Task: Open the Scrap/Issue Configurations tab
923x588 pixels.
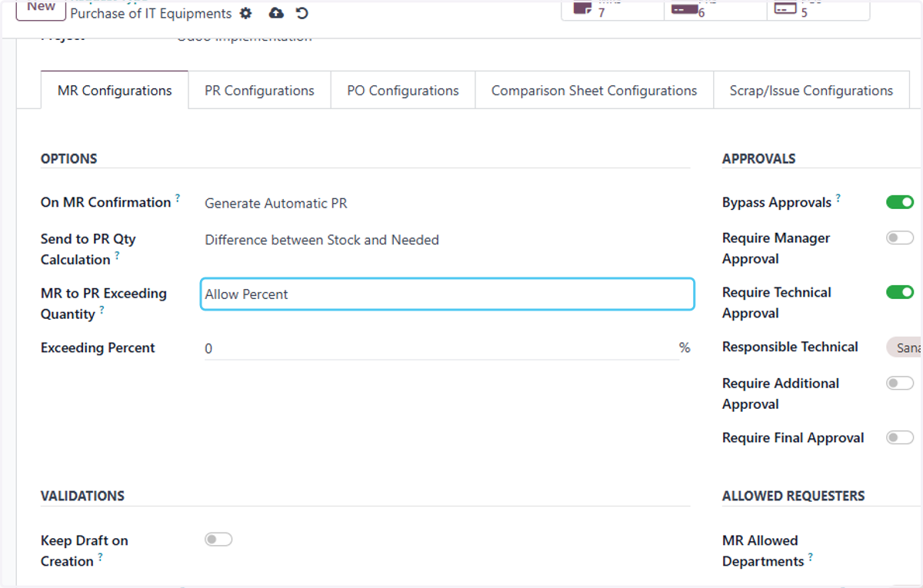Action: tap(811, 90)
